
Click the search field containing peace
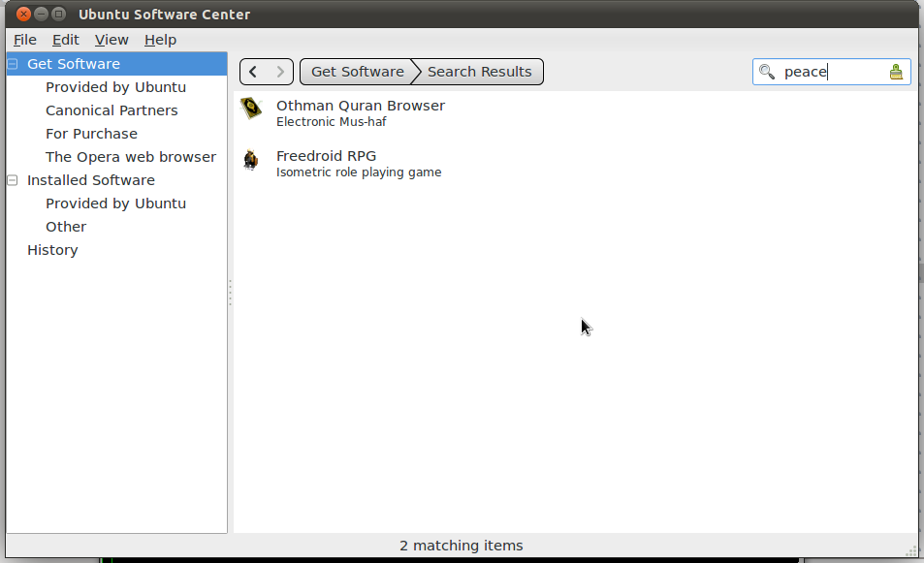click(829, 72)
